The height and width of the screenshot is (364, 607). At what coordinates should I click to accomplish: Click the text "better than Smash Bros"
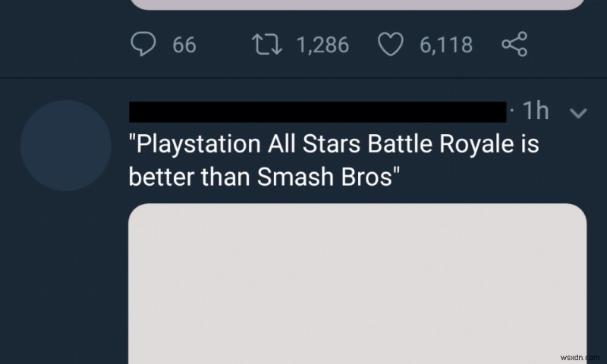click(264, 177)
